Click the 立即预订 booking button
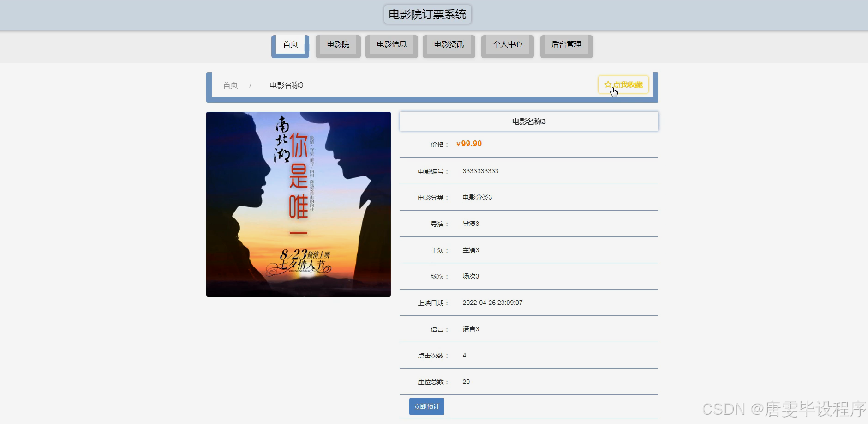This screenshot has width=868, height=424. point(427,406)
